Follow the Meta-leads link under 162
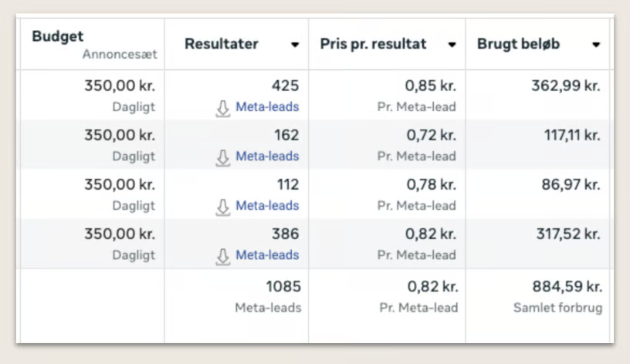The image size is (630, 364). pyautogui.click(x=267, y=157)
